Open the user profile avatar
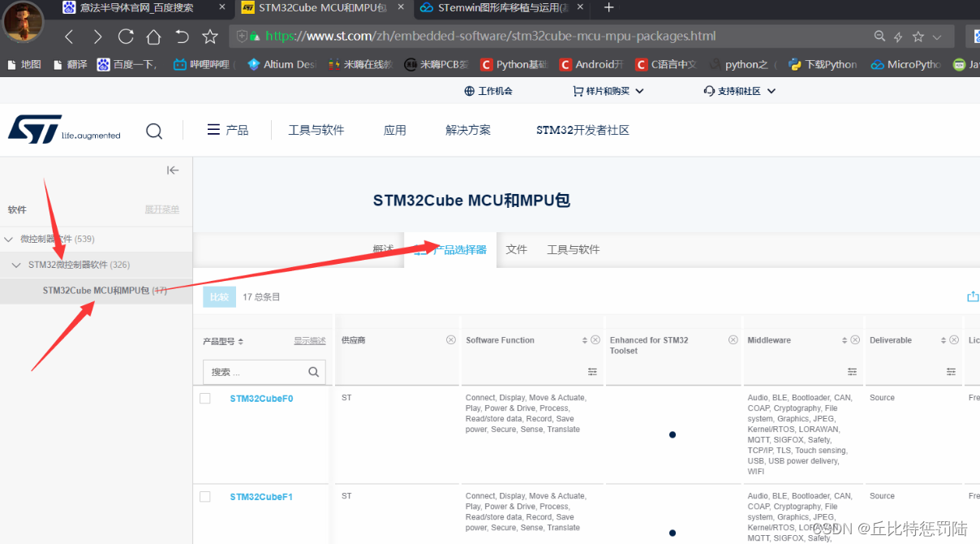This screenshot has height=544, width=980. pyautogui.click(x=24, y=22)
